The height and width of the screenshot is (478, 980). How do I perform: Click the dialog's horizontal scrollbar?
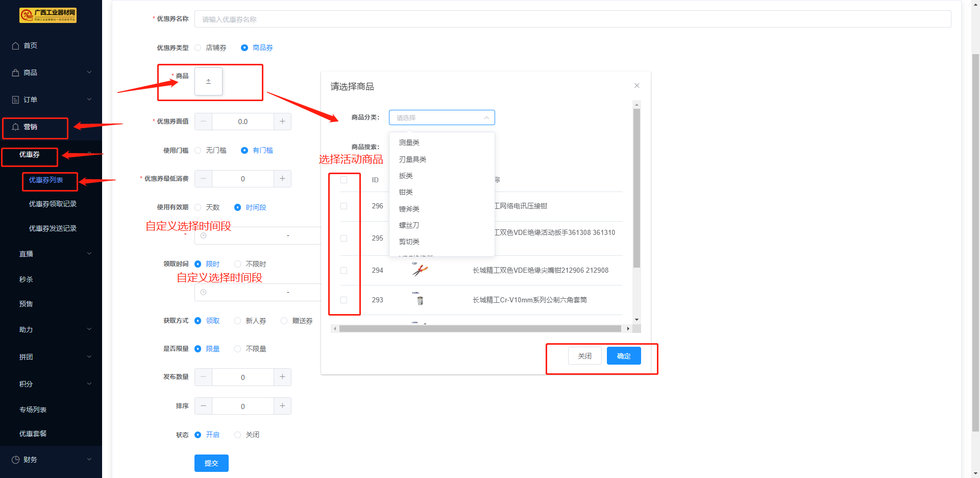tap(480, 329)
